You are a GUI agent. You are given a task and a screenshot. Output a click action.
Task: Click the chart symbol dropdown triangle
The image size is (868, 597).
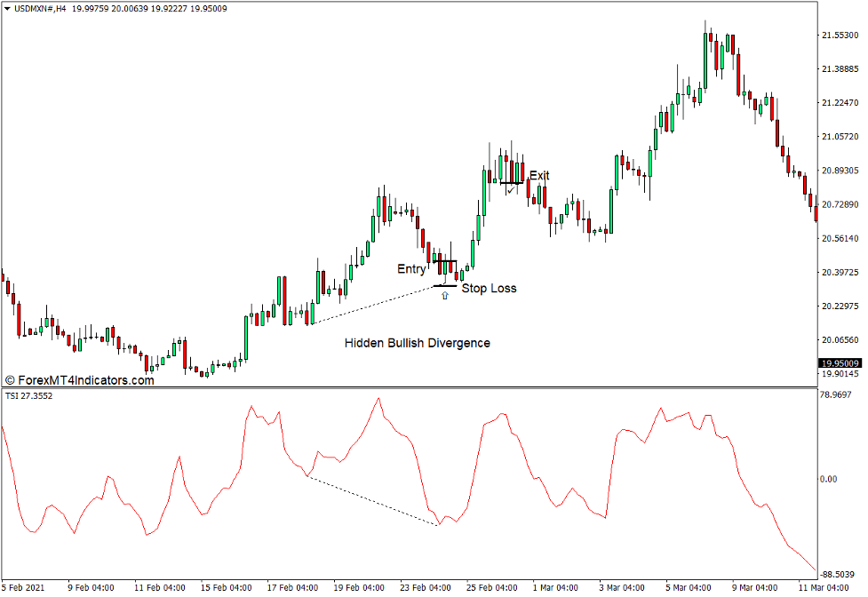coord(8,7)
